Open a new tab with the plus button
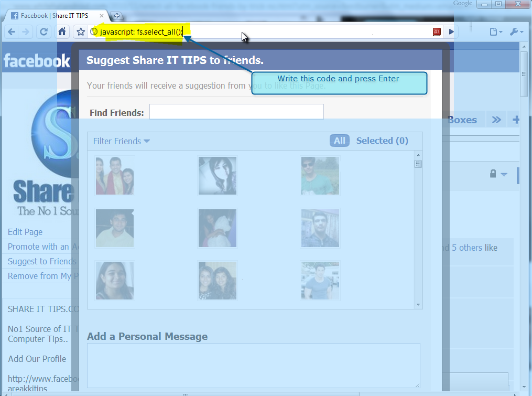 117,16
